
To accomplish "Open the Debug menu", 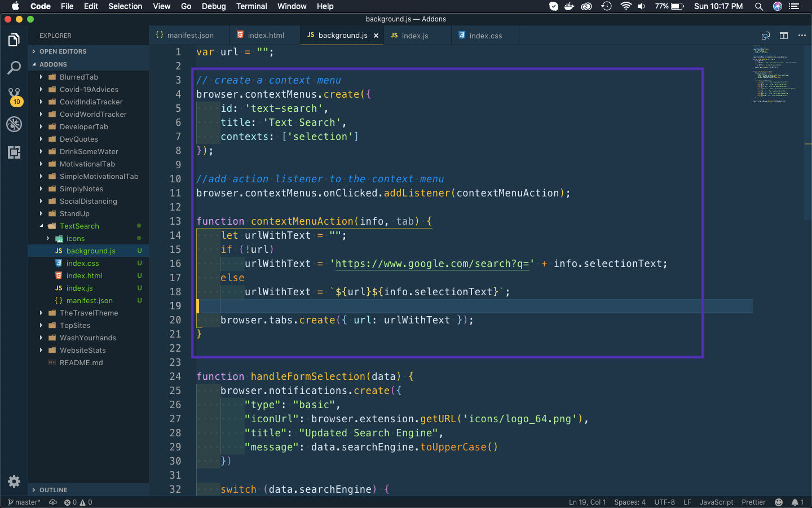I will point(214,6).
